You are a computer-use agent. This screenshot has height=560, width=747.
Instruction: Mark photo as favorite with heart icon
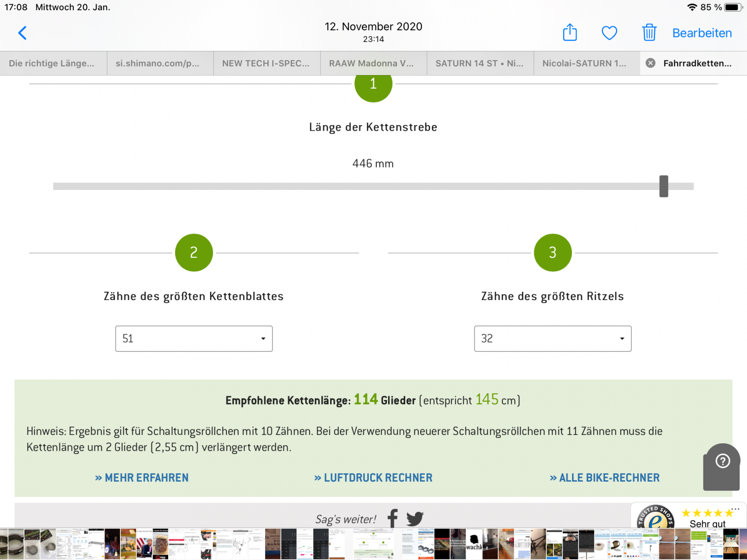609,33
